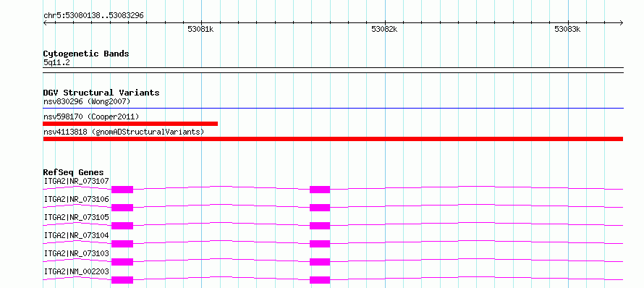Click first exon block of NR_073104
Viewport: 644px width, 288px height.
122,244
